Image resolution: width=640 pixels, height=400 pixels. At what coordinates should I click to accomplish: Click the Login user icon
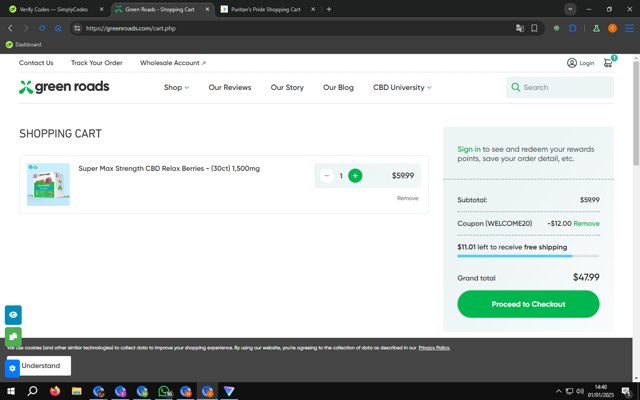coord(572,63)
